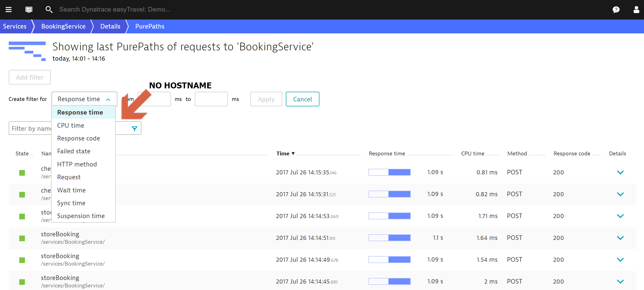644x290 pixels.
Task: Expand details for the 14:14:51 request
Action: point(620,238)
